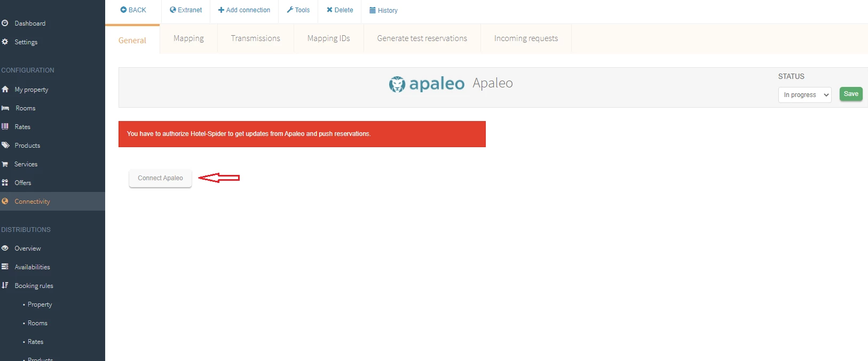This screenshot has width=868, height=361.
Task: Click the Overview eye icon
Action: click(x=5, y=248)
